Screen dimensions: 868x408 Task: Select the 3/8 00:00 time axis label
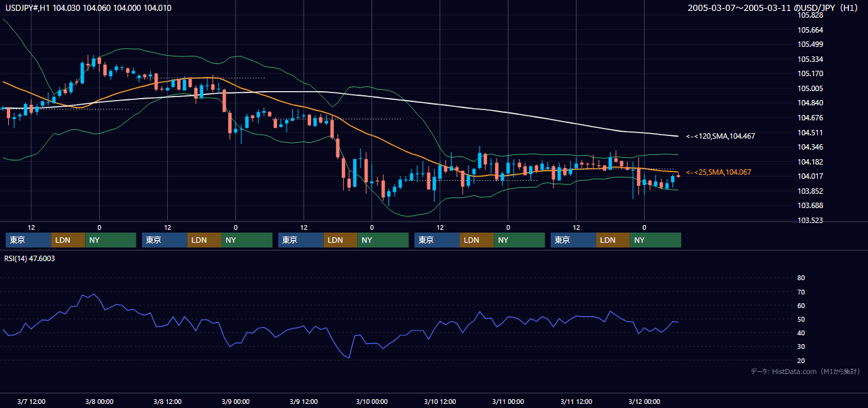coord(99,401)
